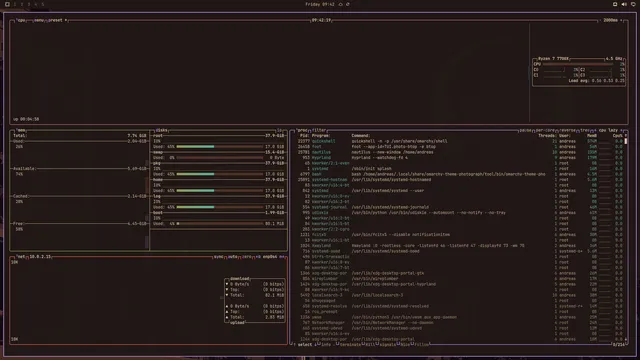Open the launcher icon in top bar
This screenshot has height=360, width=640.
[x=7, y=4]
